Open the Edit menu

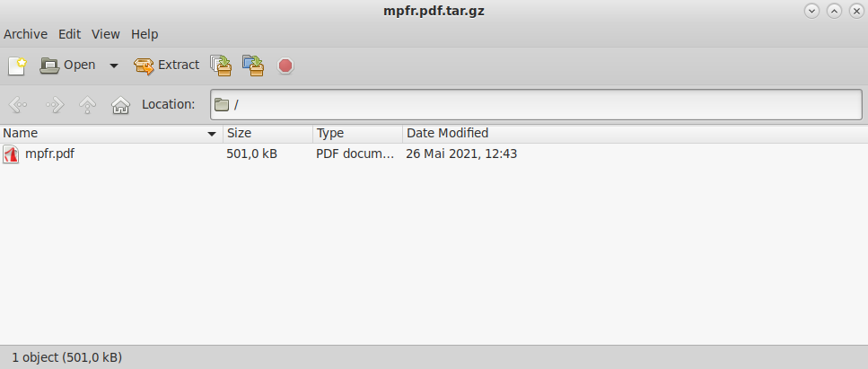69,34
